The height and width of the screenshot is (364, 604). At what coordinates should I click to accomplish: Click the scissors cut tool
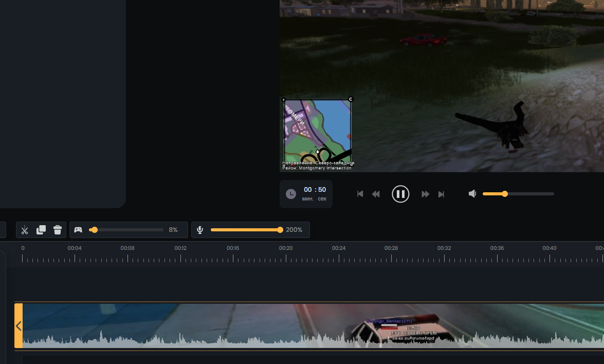24,230
